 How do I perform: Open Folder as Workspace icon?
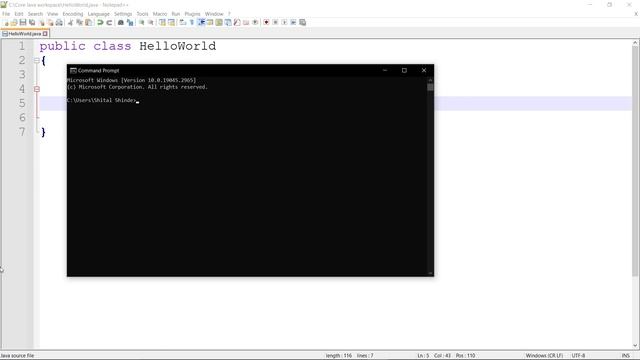tap(246, 22)
